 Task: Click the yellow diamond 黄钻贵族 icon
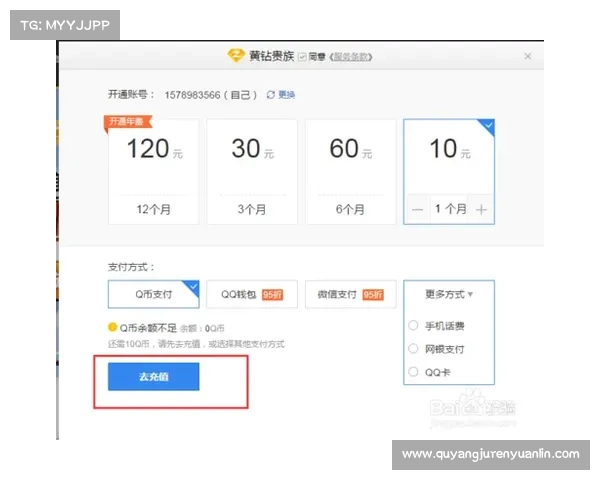pos(235,56)
